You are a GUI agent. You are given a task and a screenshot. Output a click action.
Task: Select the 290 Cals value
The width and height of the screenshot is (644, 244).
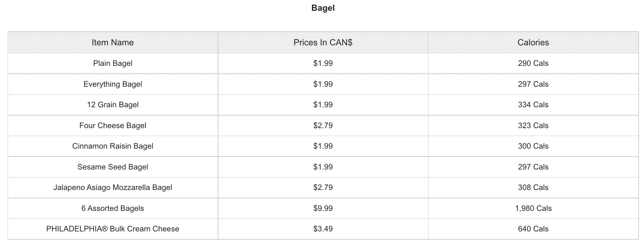(x=533, y=63)
